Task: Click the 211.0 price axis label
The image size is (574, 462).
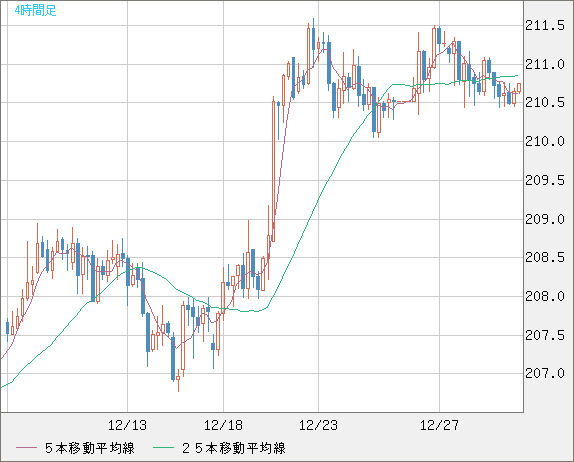Action: [545, 64]
